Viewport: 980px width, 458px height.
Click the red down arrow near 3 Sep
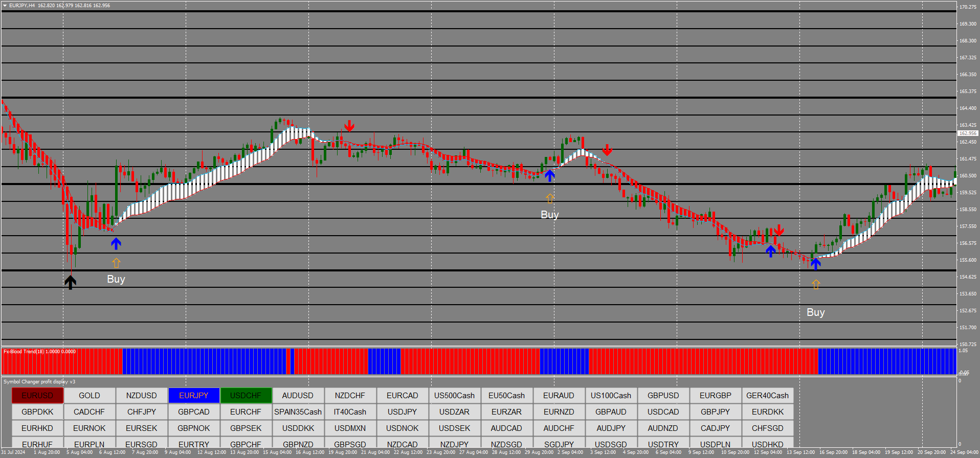pos(607,150)
